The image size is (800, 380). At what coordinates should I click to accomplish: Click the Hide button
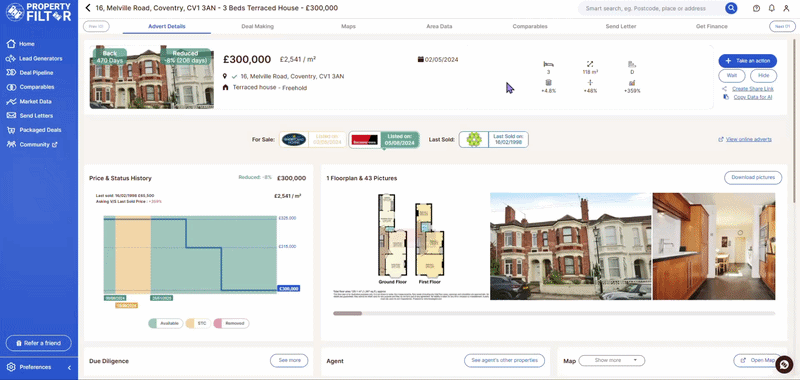(763, 75)
